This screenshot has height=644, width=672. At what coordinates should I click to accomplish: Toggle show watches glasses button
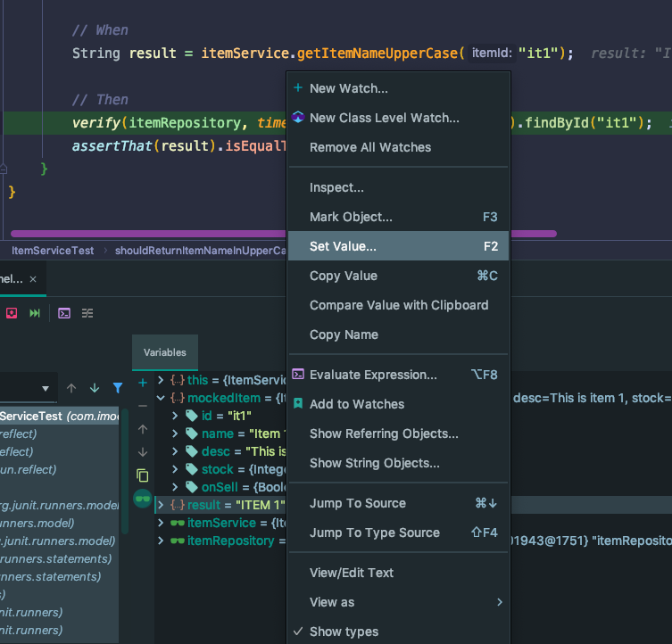point(142,499)
